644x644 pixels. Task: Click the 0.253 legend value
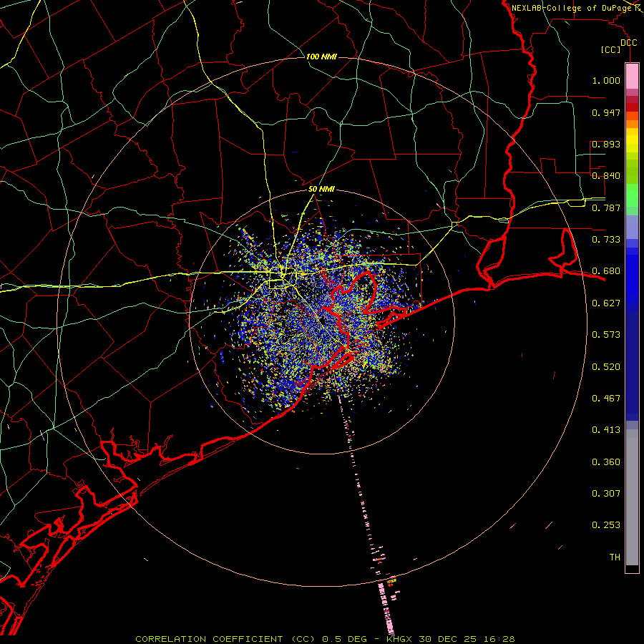pos(606,525)
